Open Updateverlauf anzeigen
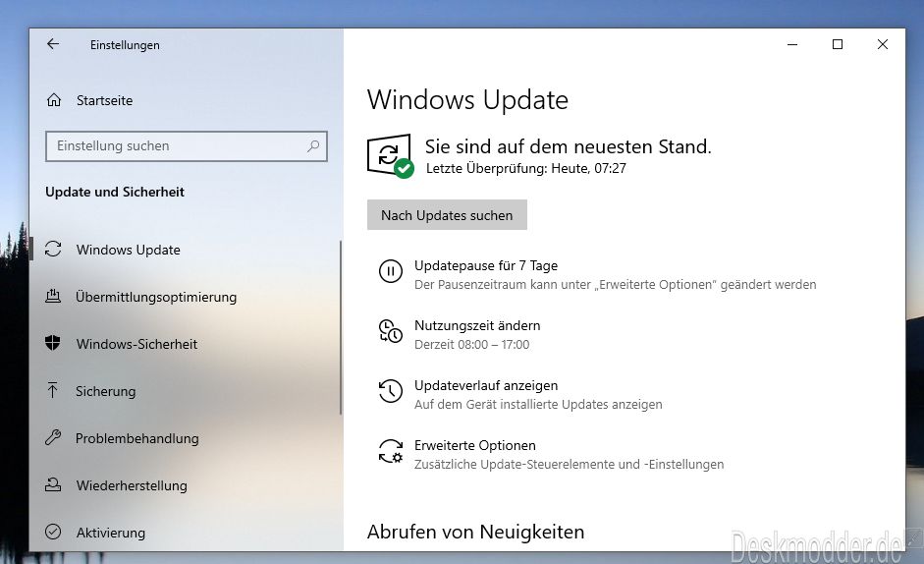Screen dimensions: 924x564 486,386
